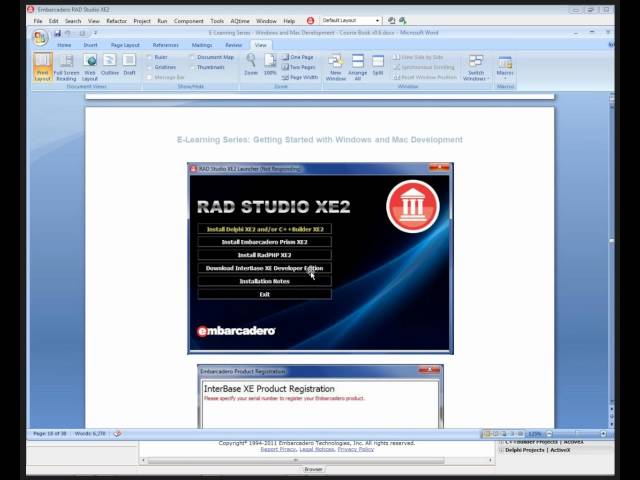The width and height of the screenshot is (640, 480).
Task: Click Word's vertical scrollbar thumb
Action: pos(611,242)
